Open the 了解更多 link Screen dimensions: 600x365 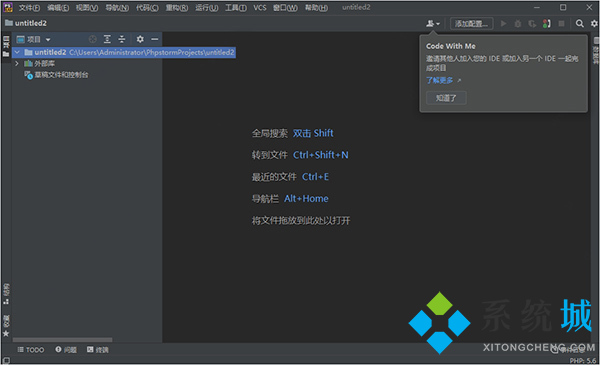[x=440, y=80]
